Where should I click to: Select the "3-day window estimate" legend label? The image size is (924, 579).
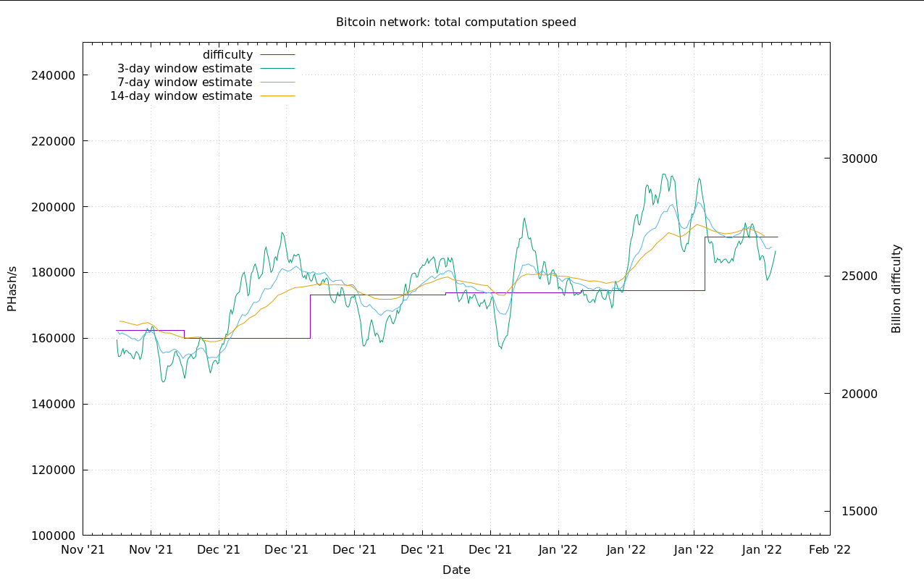point(185,69)
